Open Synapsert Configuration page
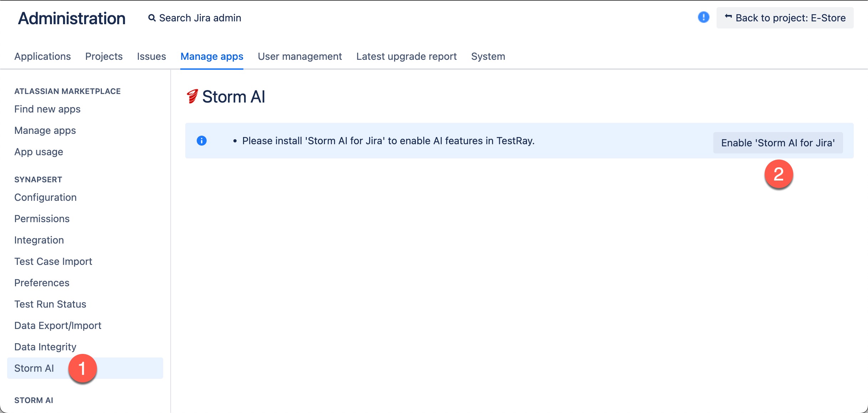868x413 pixels. (45, 197)
